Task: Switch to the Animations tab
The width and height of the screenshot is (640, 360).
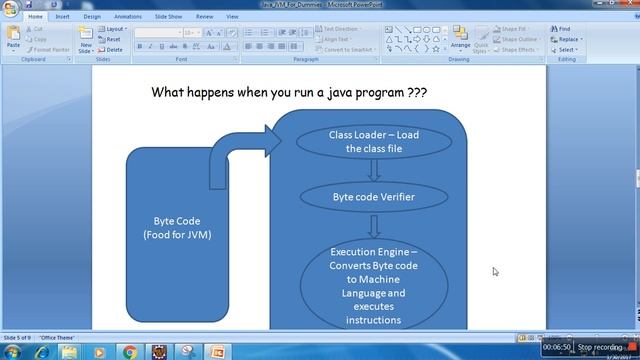Action: pos(128,17)
